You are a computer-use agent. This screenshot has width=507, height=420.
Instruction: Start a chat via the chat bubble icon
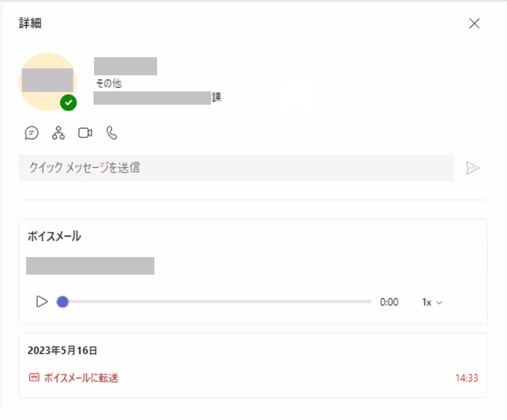tap(32, 133)
